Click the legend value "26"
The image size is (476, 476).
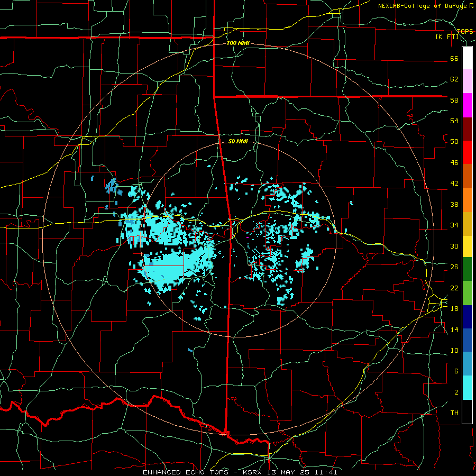pos(454,267)
